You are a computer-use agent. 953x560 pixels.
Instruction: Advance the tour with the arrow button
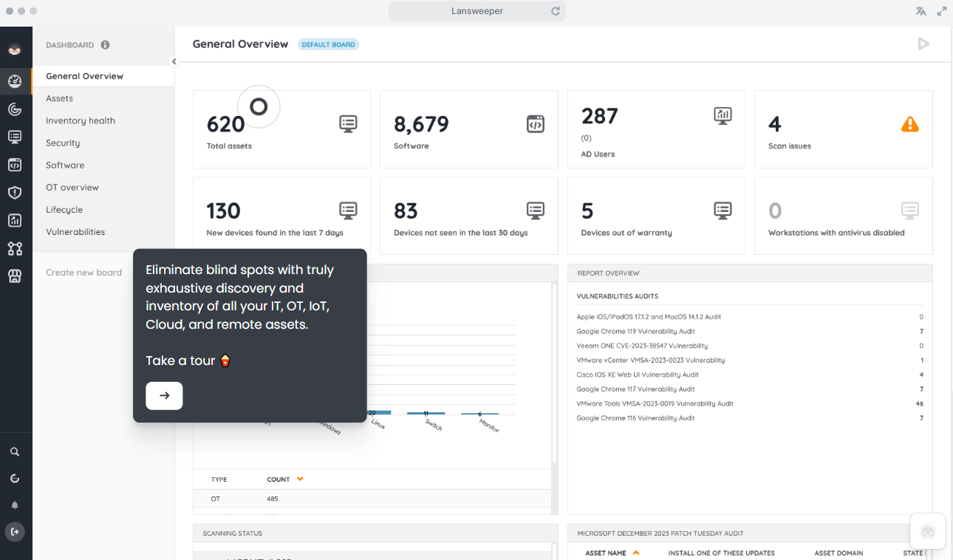[x=163, y=395]
